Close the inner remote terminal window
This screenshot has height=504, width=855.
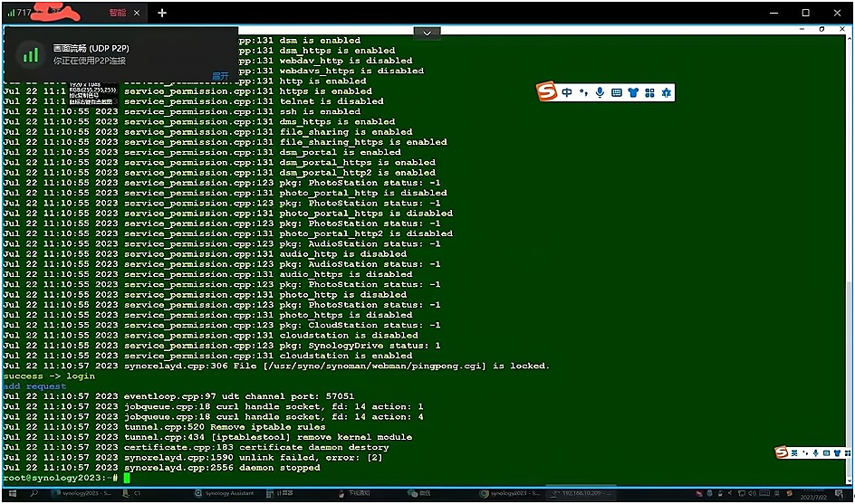tap(842, 29)
